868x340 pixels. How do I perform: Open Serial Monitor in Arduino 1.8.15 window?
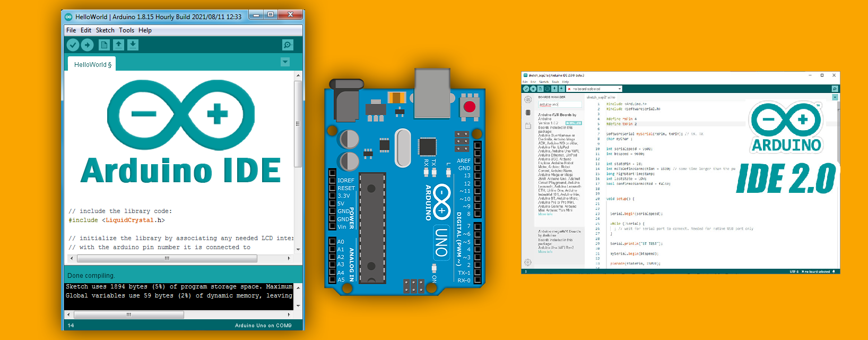point(288,45)
